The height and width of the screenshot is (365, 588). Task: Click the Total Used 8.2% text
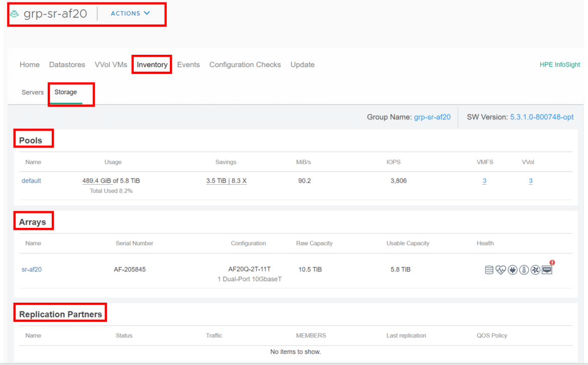tap(111, 191)
